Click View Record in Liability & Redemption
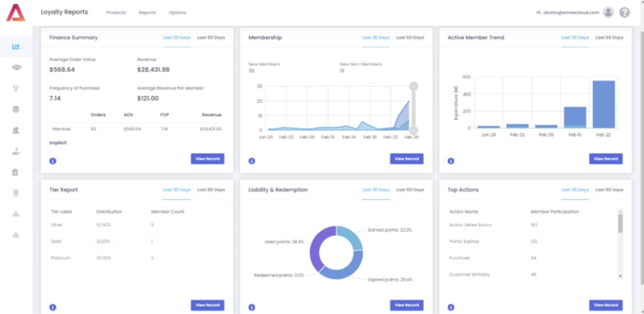644x314 pixels. coord(407,305)
